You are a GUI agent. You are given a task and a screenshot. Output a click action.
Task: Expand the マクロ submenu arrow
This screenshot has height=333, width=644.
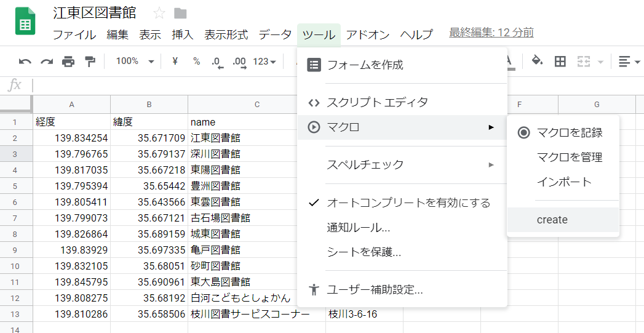491,127
